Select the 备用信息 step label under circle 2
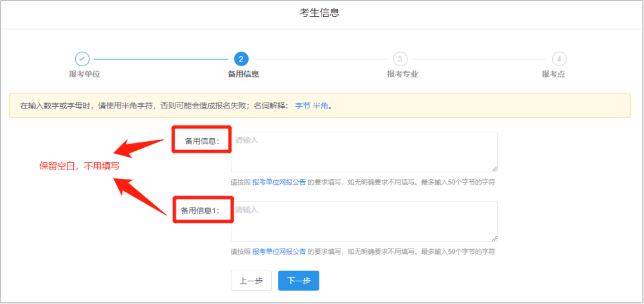Viewport: 644px width, 304px height. click(x=243, y=75)
